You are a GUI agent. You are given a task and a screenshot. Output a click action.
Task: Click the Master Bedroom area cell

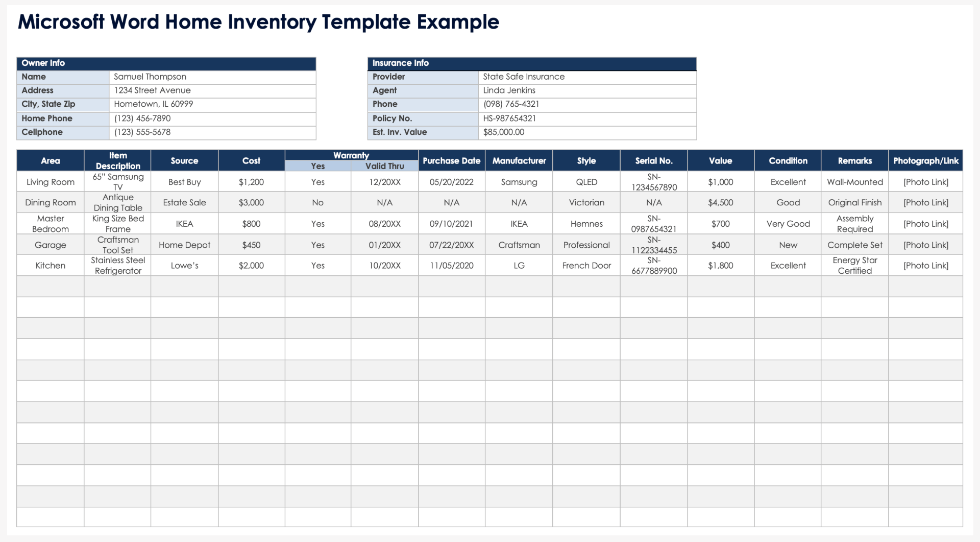pyautogui.click(x=51, y=224)
